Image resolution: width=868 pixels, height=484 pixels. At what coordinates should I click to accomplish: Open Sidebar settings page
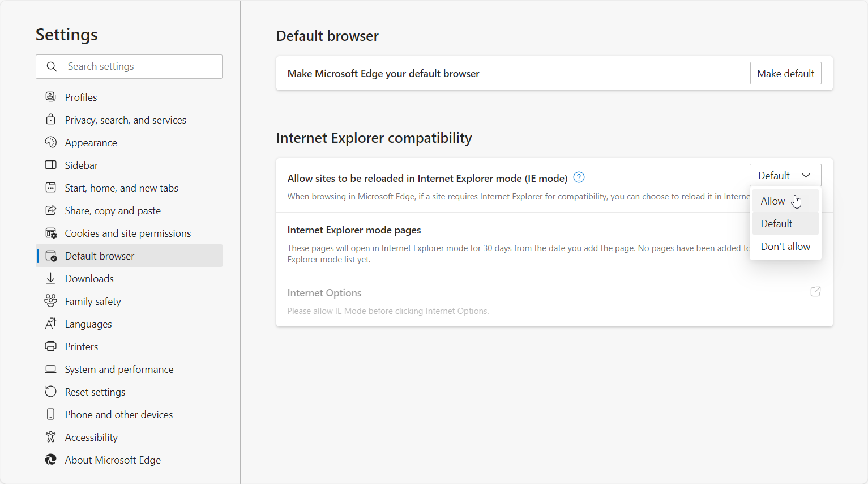(129, 165)
